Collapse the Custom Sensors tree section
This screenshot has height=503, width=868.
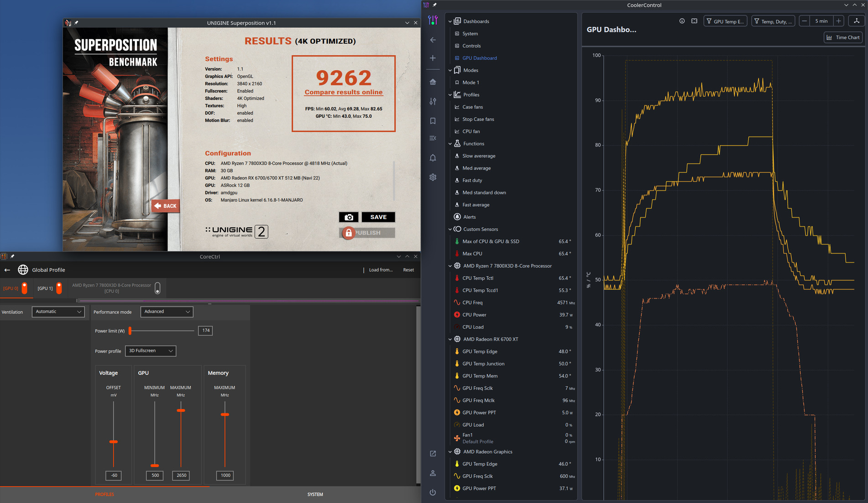tap(450, 229)
